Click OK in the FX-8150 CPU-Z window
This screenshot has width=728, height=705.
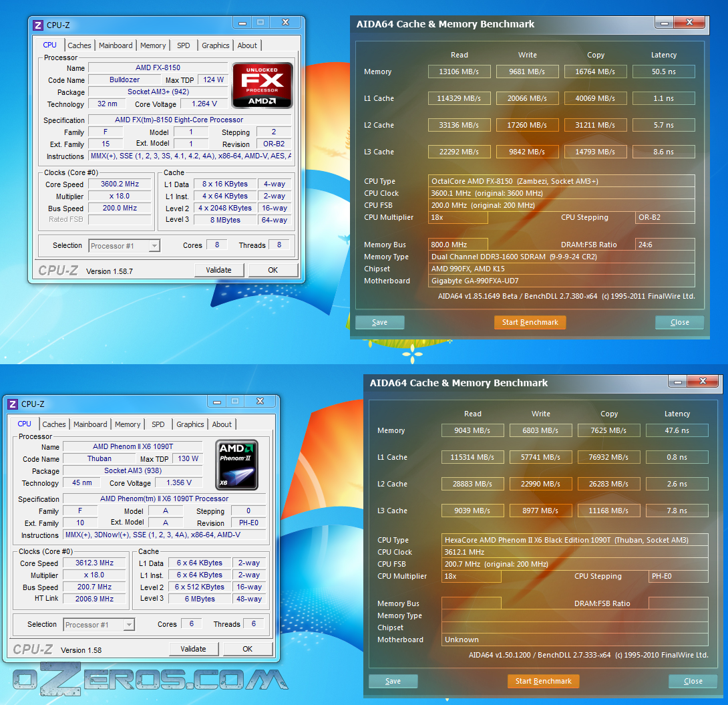click(272, 270)
